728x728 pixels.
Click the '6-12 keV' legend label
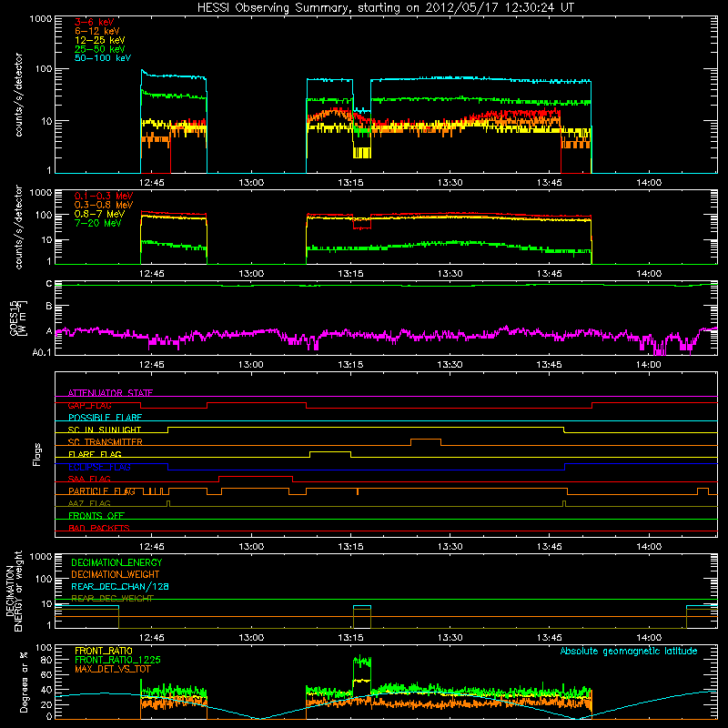click(x=96, y=31)
